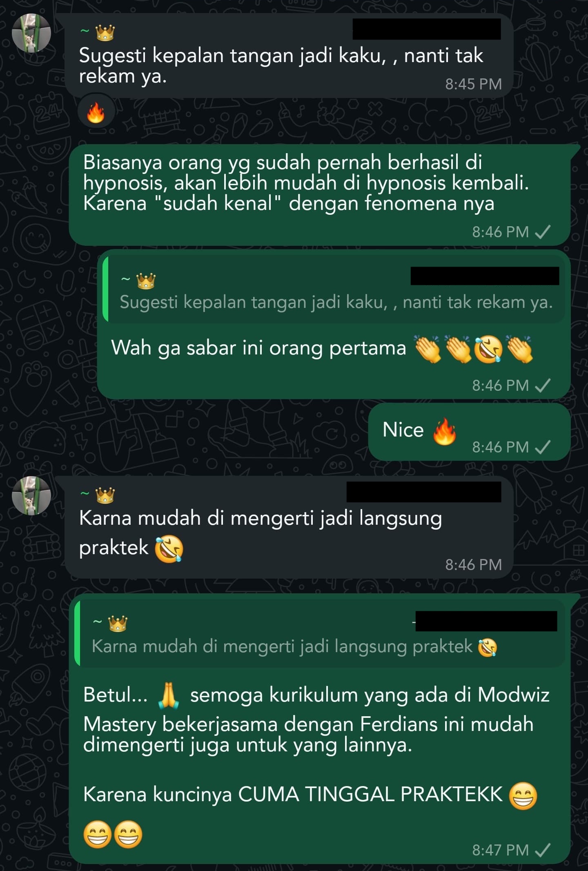The height and width of the screenshot is (871, 588).
Task: Tap checkmark beside 8:47 PM timestamp
Action: (x=543, y=850)
